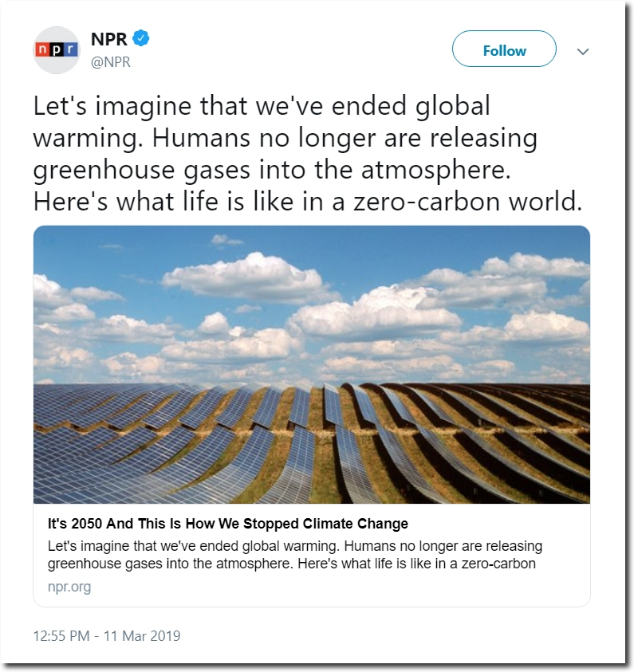This screenshot has width=634, height=672.
Task: Expand the tweet options chevron menu
Action: [x=582, y=52]
